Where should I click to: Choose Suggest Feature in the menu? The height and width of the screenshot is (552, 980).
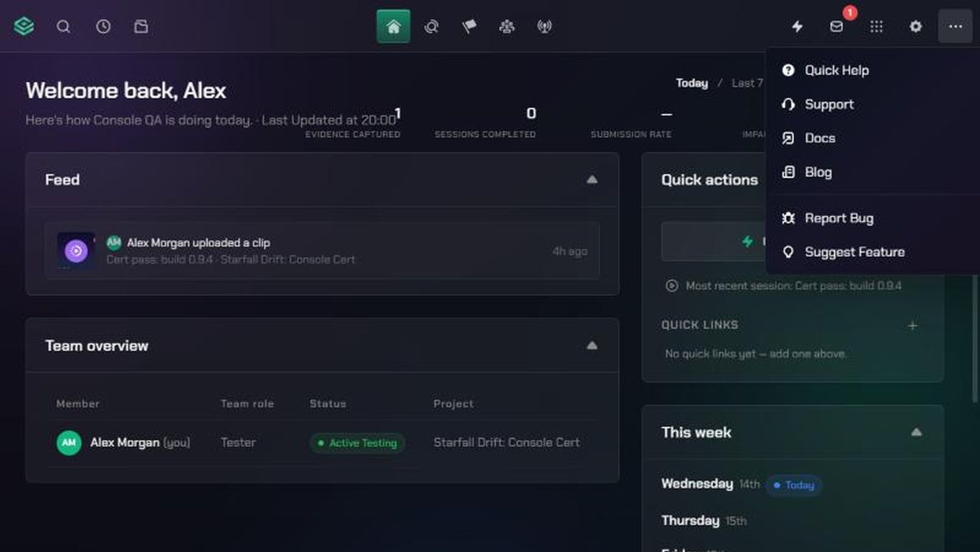click(872, 252)
